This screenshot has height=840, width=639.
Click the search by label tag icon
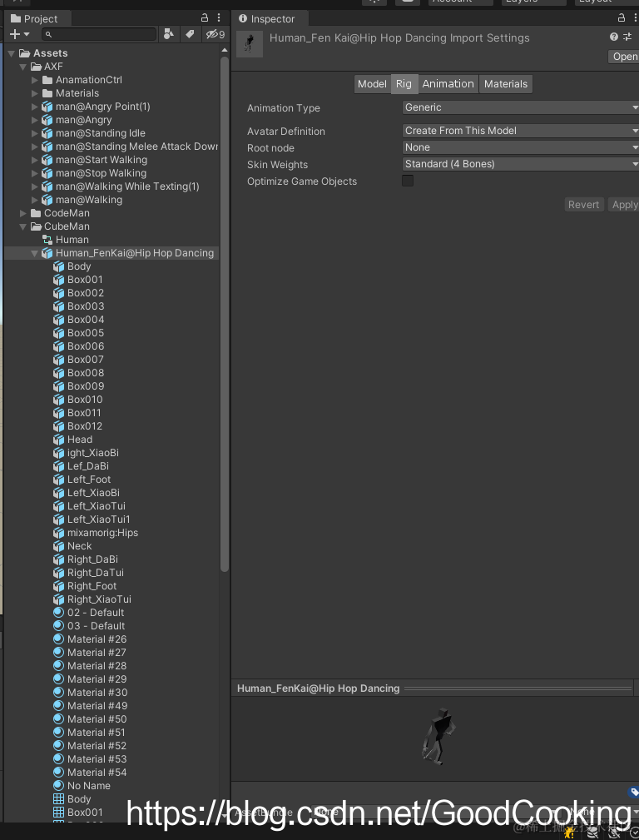(x=190, y=34)
